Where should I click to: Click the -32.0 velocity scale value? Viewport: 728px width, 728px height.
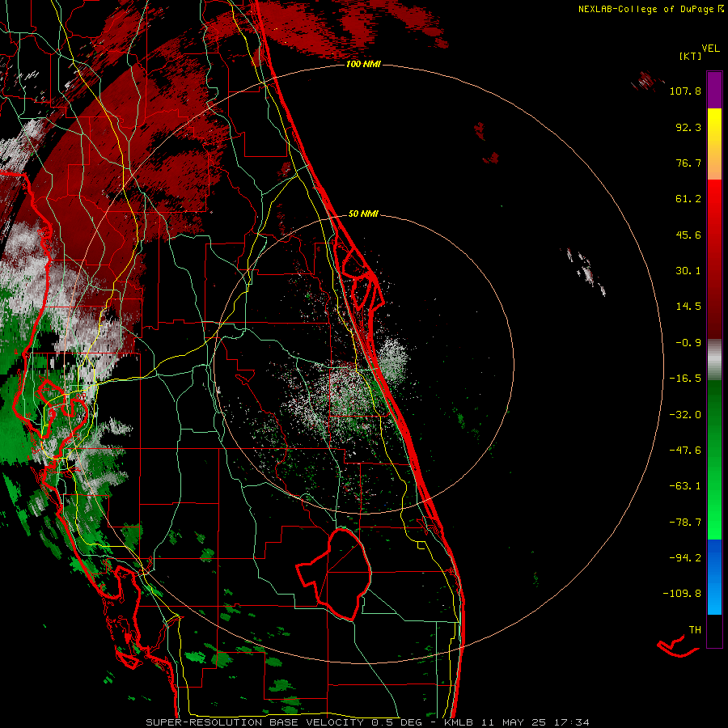click(685, 415)
